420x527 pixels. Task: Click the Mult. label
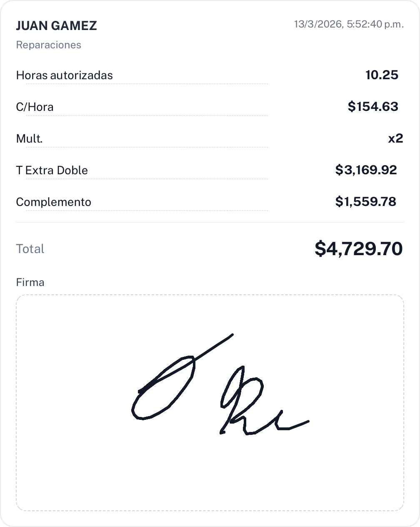point(29,139)
